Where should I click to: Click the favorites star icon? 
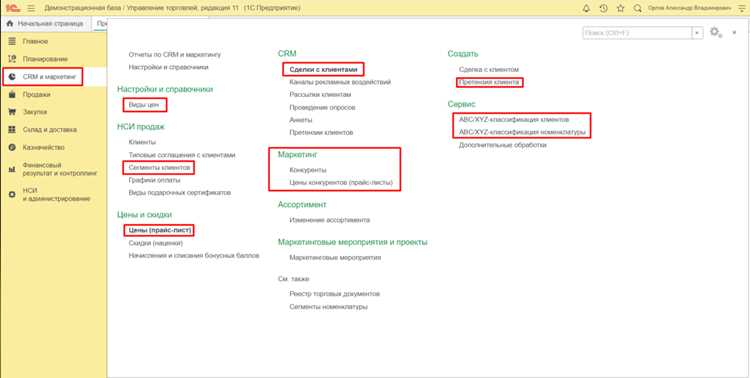click(620, 8)
